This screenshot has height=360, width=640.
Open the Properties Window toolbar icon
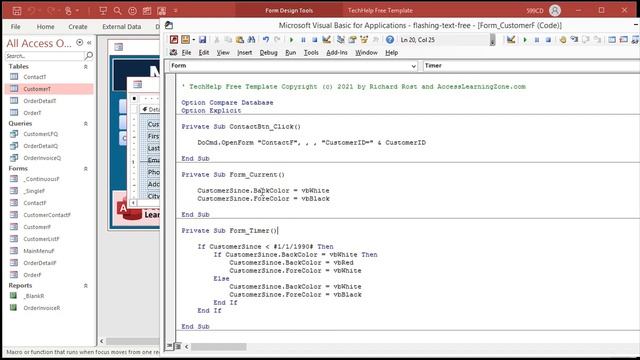click(352, 40)
